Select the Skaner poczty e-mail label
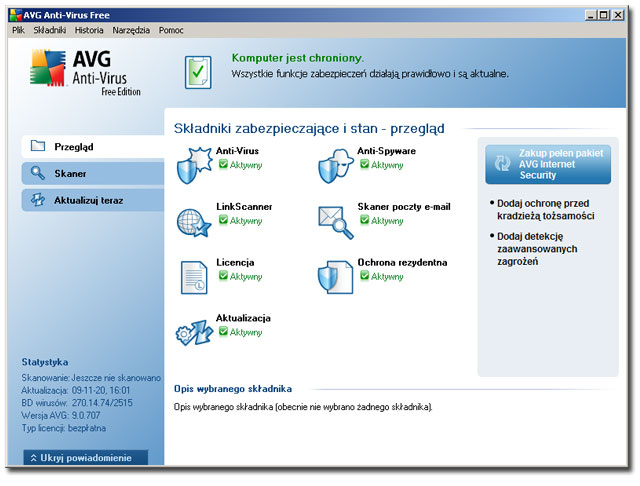The width and height of the screenshot is (640, 486). coord(404,206)
